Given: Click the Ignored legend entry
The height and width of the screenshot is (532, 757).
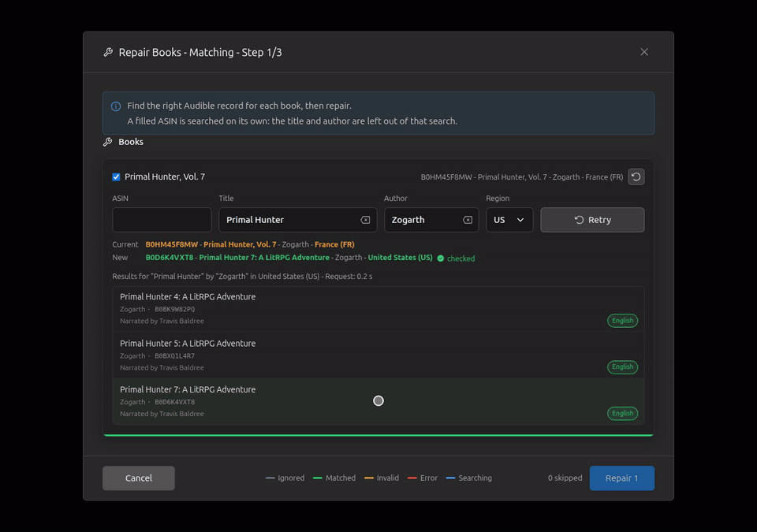Looking at the screenshot, I should tap(285, 478).
